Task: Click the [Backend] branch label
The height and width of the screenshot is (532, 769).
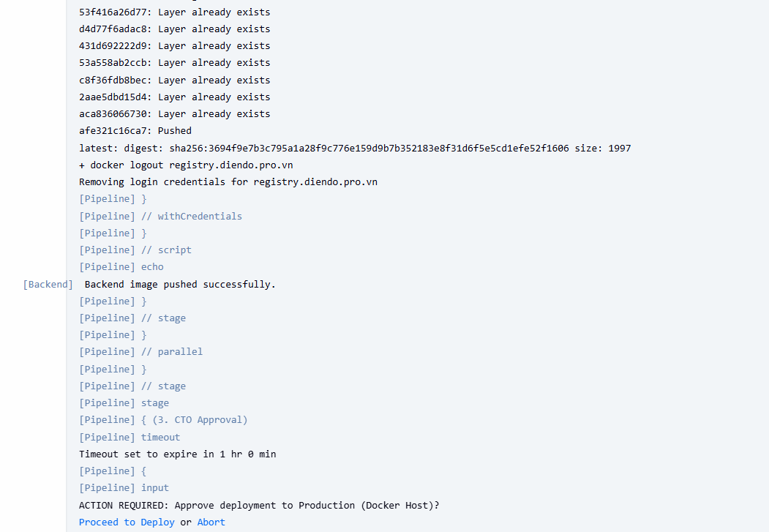Action: 48,284
